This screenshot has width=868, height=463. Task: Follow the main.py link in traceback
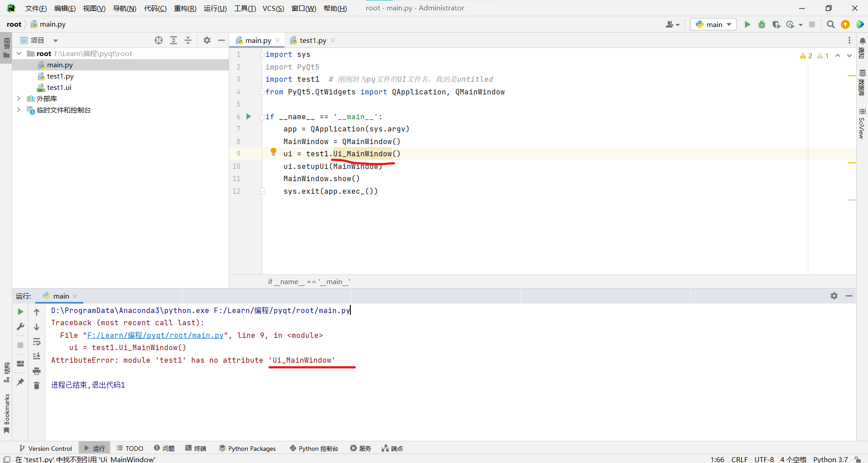[156, 335]
